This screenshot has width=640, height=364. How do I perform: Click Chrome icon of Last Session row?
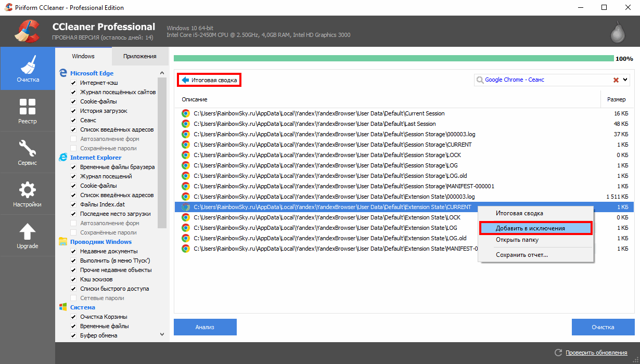[x=185, y=124]
